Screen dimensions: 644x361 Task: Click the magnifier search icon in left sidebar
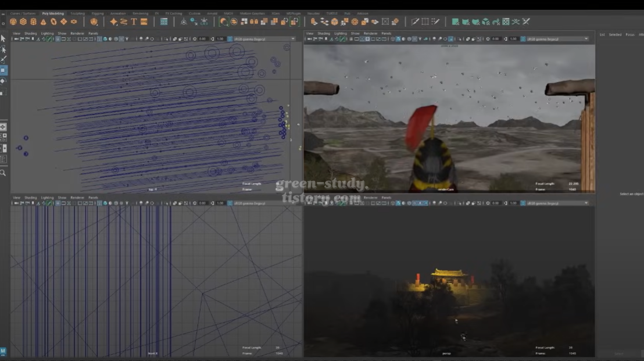click(3, 173)
